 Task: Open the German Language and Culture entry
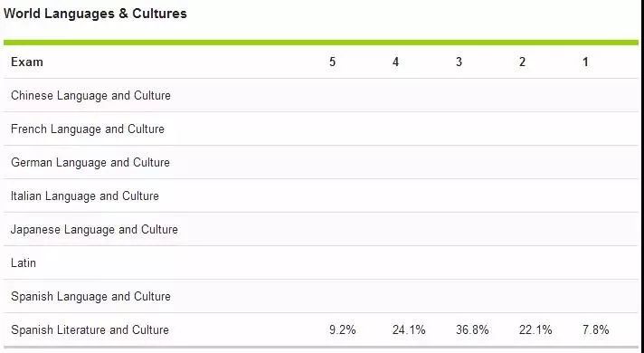coord(321,162)
